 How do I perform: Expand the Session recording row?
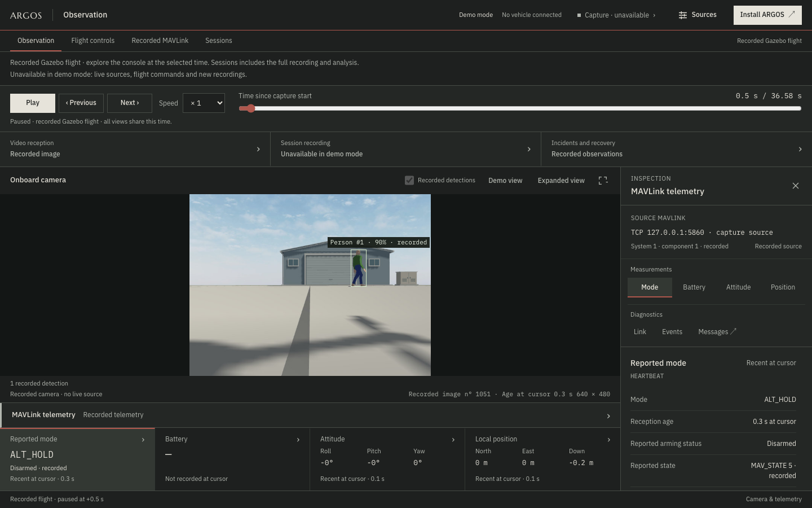[x=405, y=149]
